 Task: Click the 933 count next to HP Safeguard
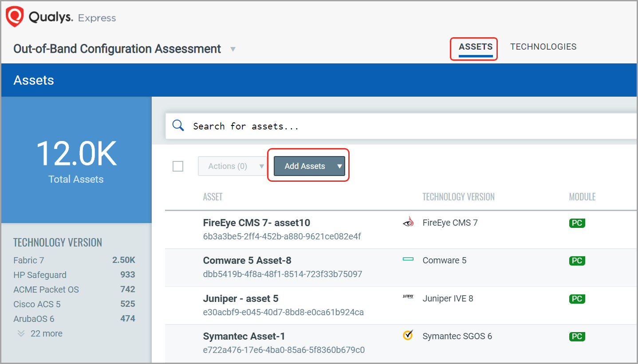point(128,275)
